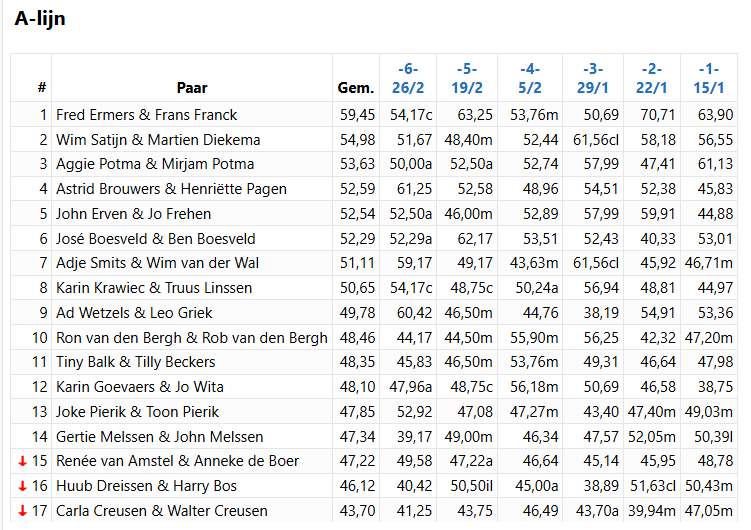
Task: Select pair Ron van den Bergh & Rob van den Bergh
Action: (192, 338)
